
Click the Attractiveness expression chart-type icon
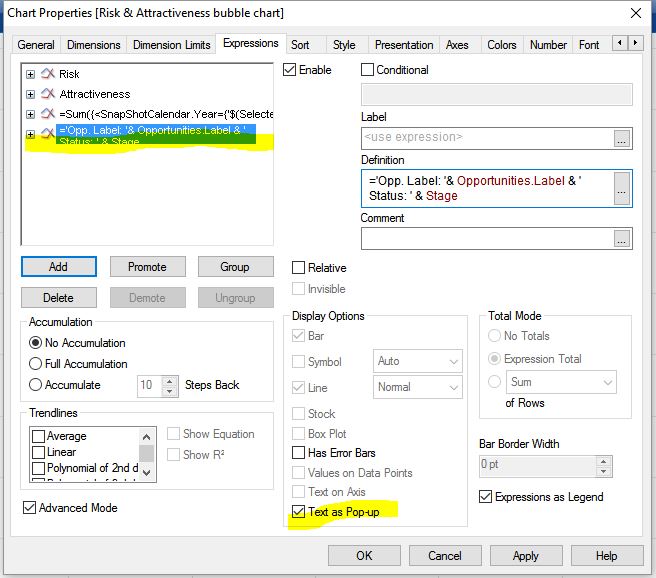47,94
